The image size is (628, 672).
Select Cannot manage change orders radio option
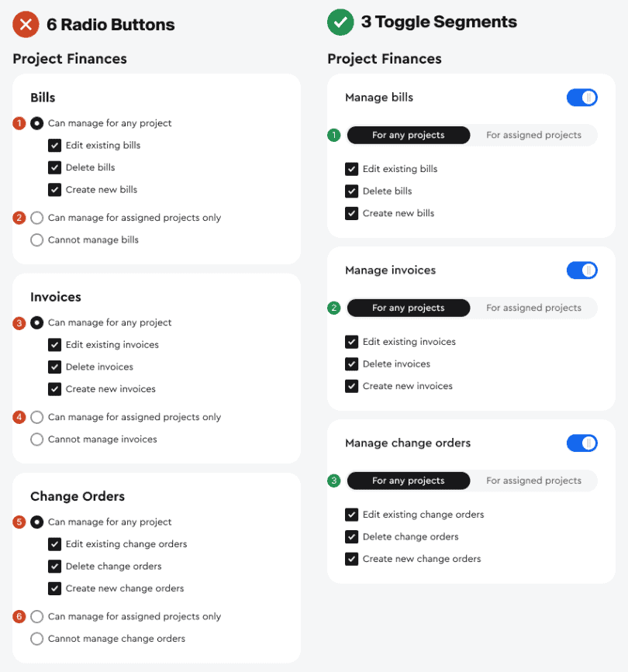coord(36,639)
